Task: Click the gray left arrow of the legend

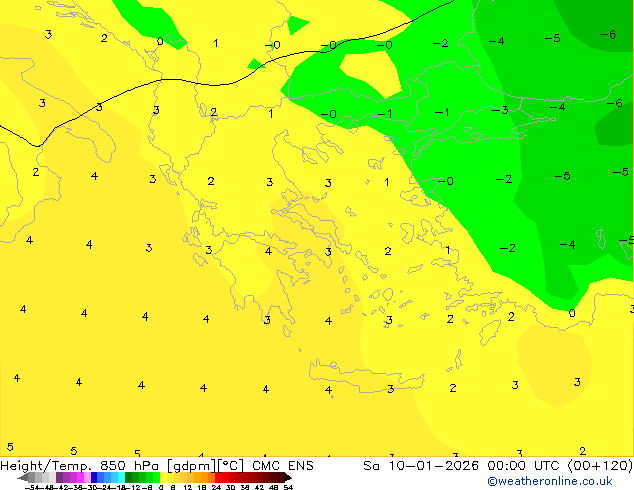Action: point(23,477)
